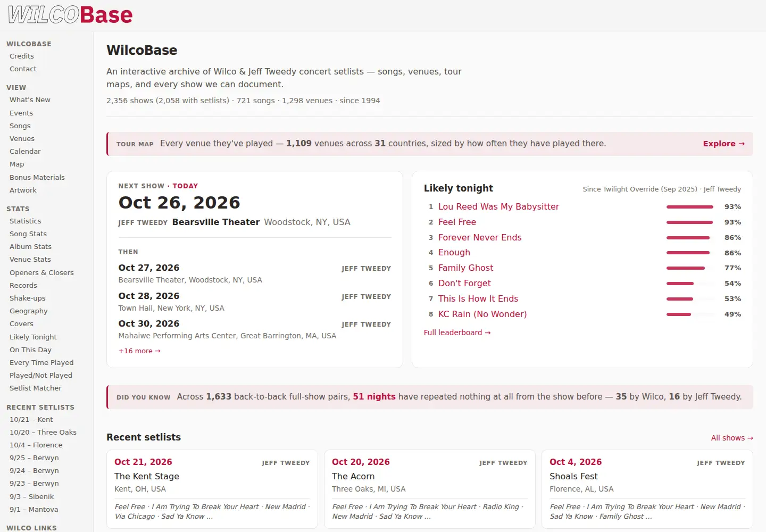Viewport: 766px width, 532px height.
Task: Open the Statistics page
Action: (x=26, y=221)
